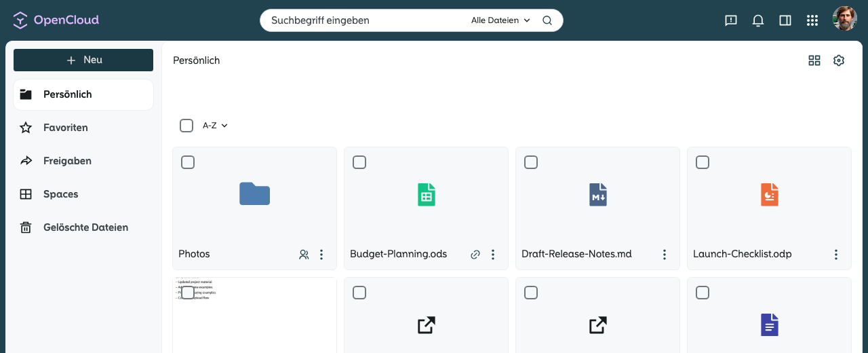Expand the A-Z sort dropdown
This screenshot has width=868, height=353.
click(x=215, y=126)
